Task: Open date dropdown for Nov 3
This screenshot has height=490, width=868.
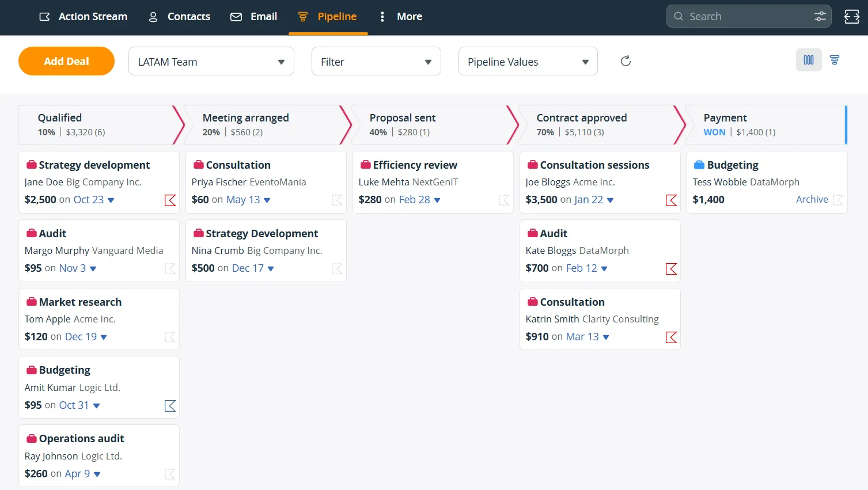Action: click(93, 269)
